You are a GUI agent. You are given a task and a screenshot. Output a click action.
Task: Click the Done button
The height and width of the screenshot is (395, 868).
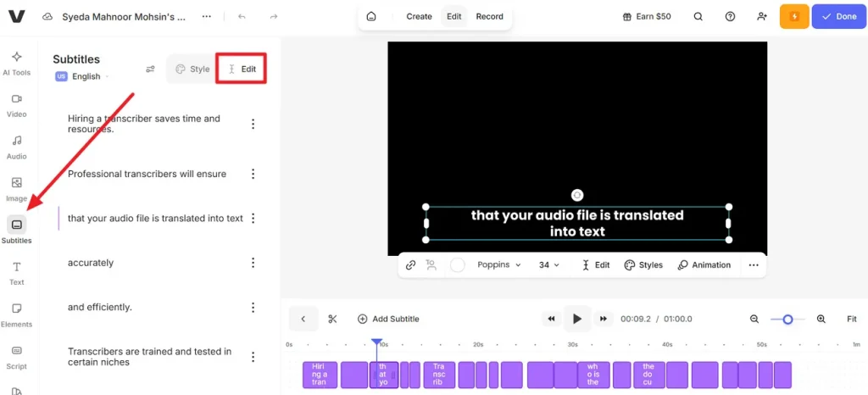(839, 17)
